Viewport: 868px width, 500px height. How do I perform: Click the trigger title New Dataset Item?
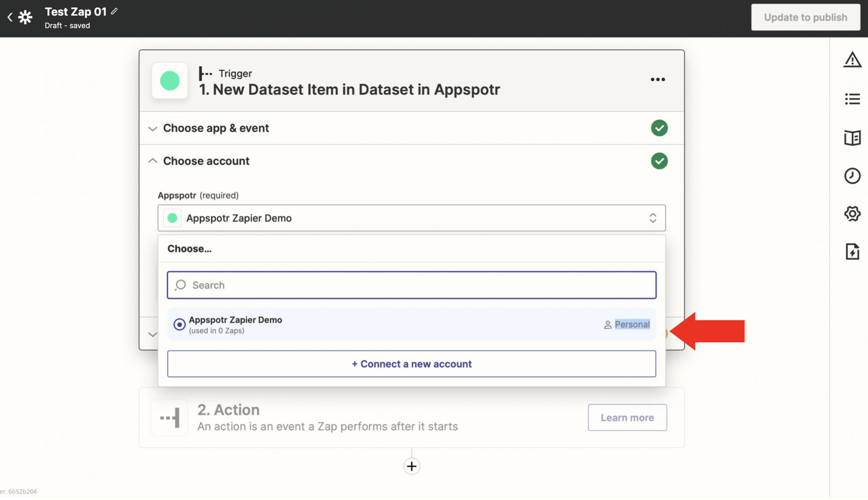(x=349, y=89)
